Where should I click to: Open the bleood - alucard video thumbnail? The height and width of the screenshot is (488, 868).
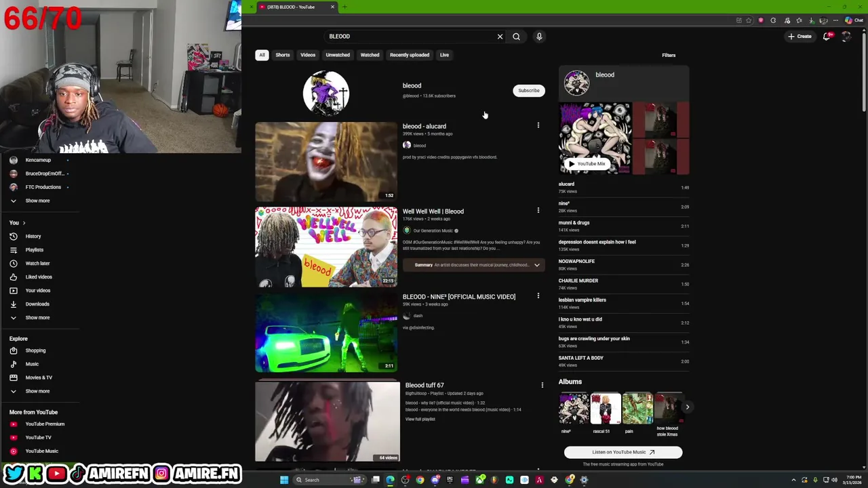point(326,162)
